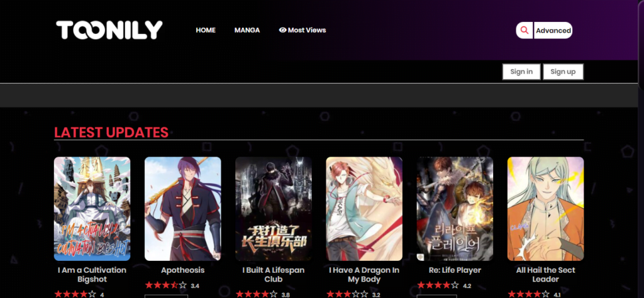Open the Toonily logo home link
This screenshot has width=644, height=298.
[109, 30]
